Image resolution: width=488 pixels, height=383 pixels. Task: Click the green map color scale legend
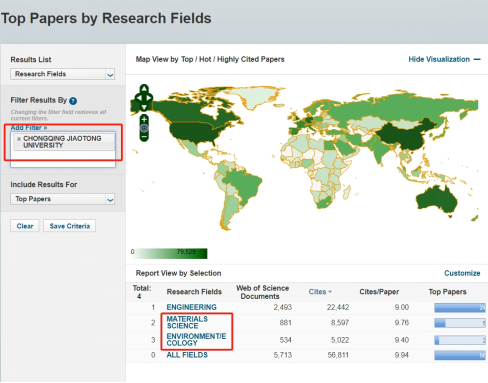[x=171, y=253]
